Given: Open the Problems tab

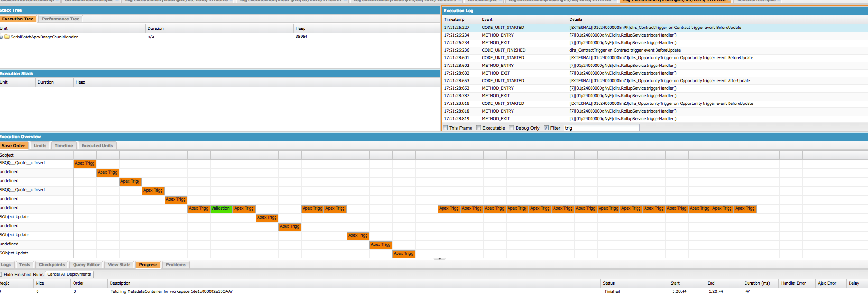Looking at the screenshot, I should 176,265.
